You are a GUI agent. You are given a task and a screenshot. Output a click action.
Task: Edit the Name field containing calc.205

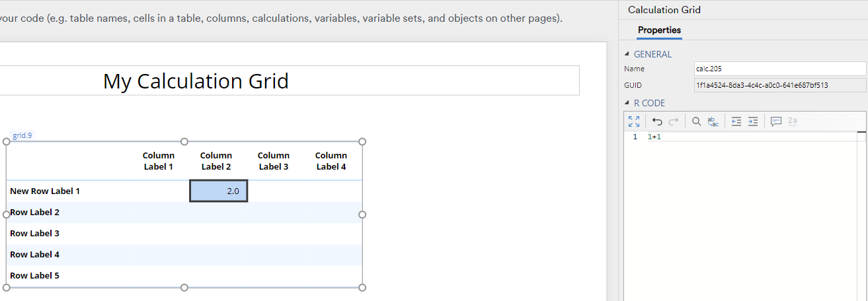tap(779, 69)
